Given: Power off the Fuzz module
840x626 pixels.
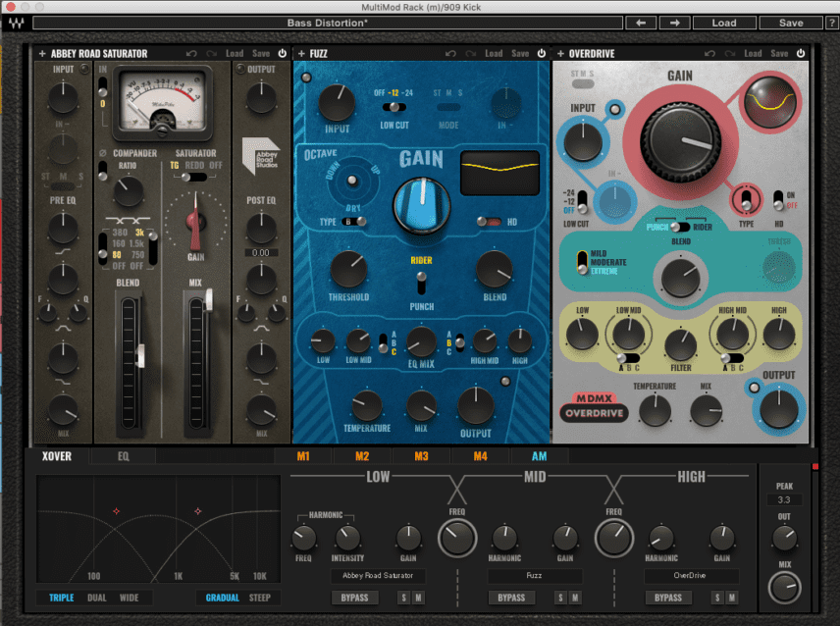Looking at the screenshot, I should point(542,53).
